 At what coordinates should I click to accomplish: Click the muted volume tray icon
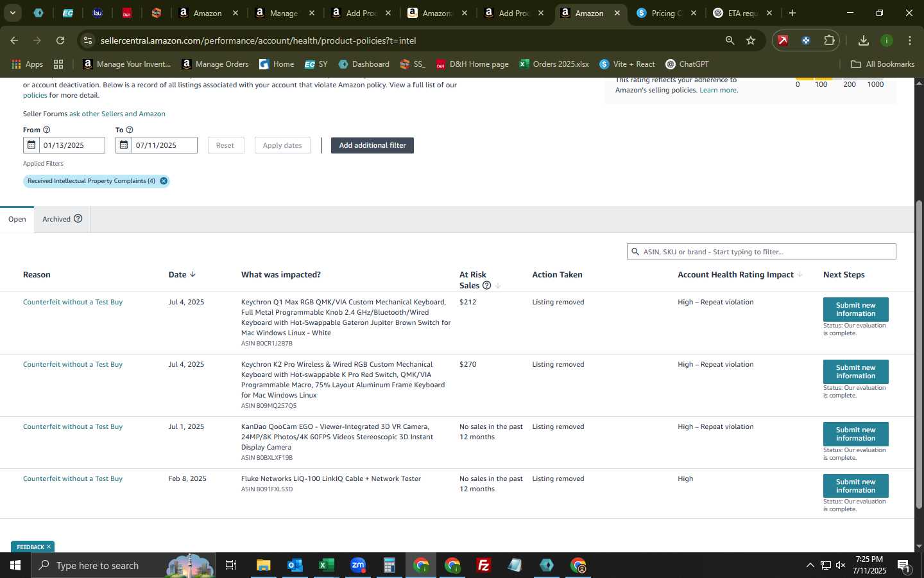point(841,565)
